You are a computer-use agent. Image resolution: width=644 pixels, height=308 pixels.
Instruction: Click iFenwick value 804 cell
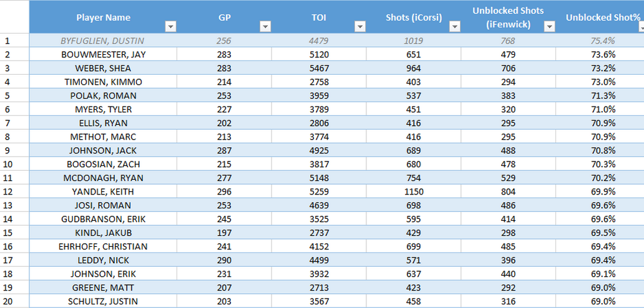[x=509, y=191]
